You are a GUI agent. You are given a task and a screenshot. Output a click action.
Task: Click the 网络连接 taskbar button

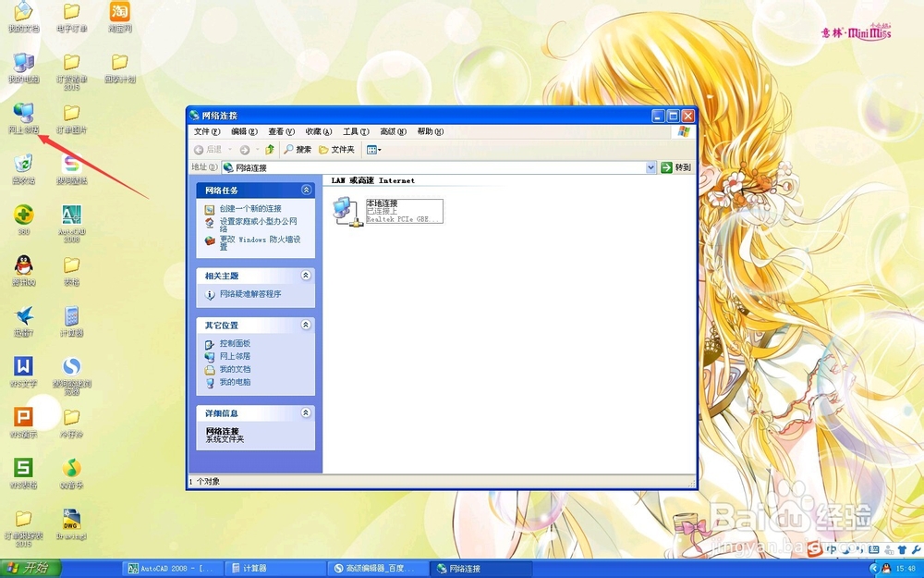pos(480,569)
